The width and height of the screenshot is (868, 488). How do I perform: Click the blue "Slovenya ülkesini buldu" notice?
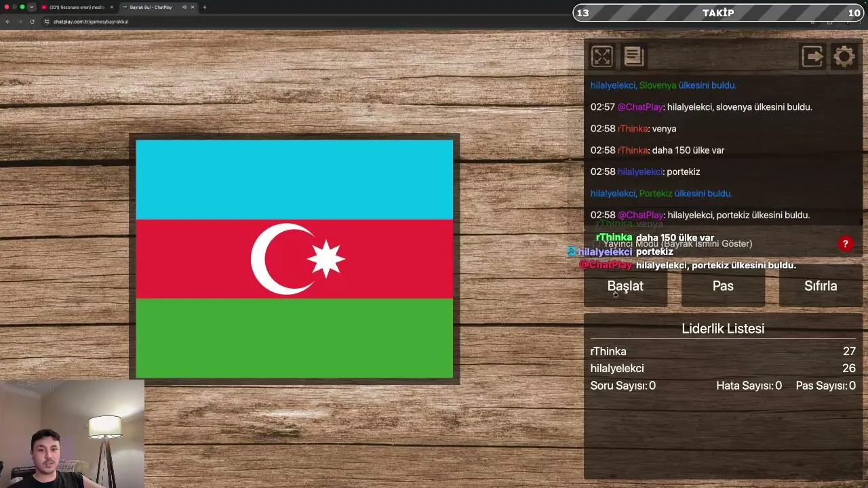663,85
